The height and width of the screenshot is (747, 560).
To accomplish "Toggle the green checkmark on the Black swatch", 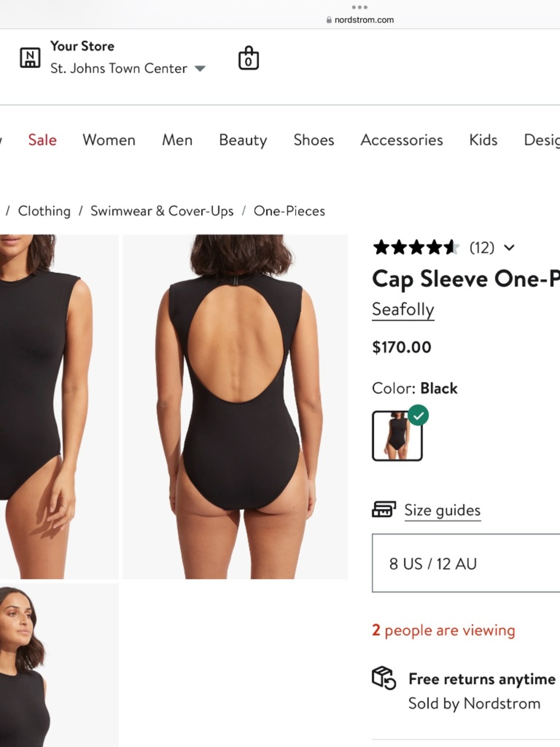I will tap(418, 415).
